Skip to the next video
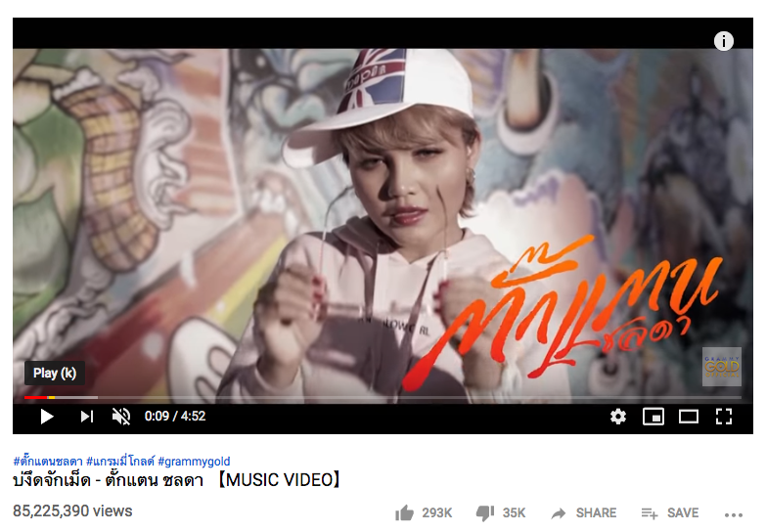The image size is (766, 532). [86, 417]
